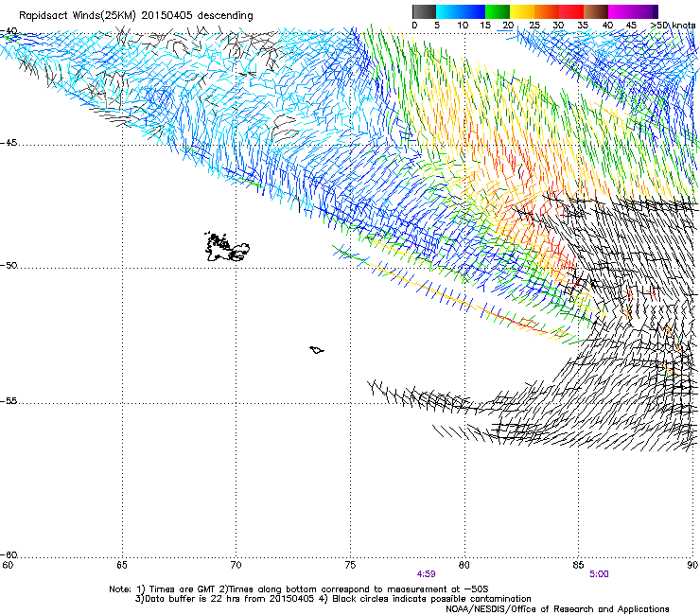700x615 pixels.
Task: Click the magenta 40-45 knots legend swatch
Action: pos(621,11)
